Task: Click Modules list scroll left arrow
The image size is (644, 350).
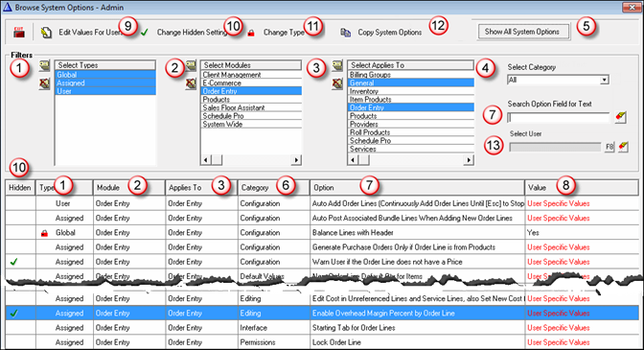Action: 206,160
